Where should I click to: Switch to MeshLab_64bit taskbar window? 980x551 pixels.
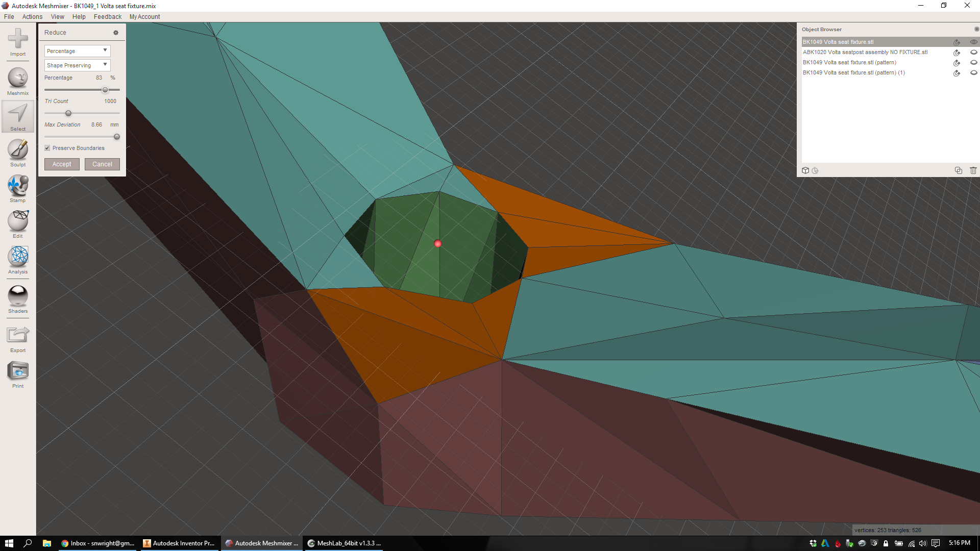click(344, 543)
